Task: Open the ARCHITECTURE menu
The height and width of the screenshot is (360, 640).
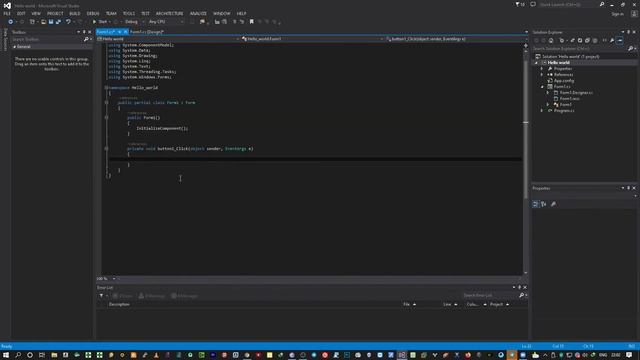Action: [x=169, y=13]
